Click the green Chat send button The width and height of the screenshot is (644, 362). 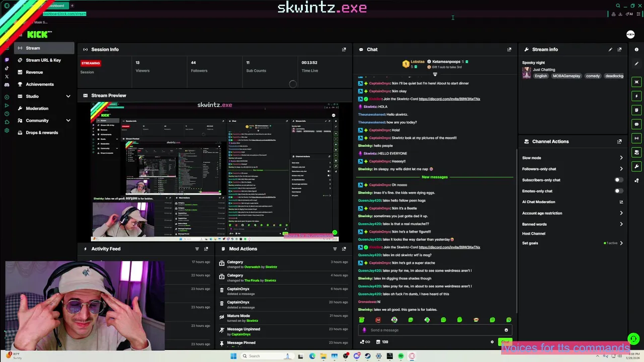pyautogui.click(x=505, y=342)
